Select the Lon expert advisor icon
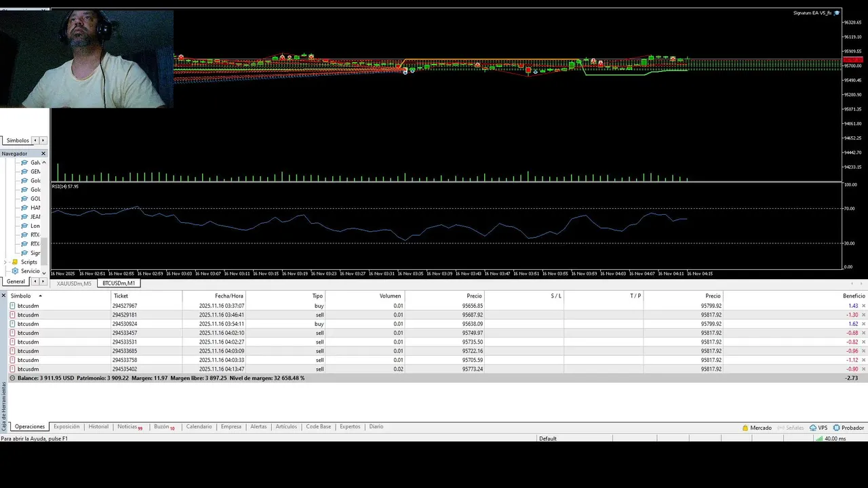 25,226
